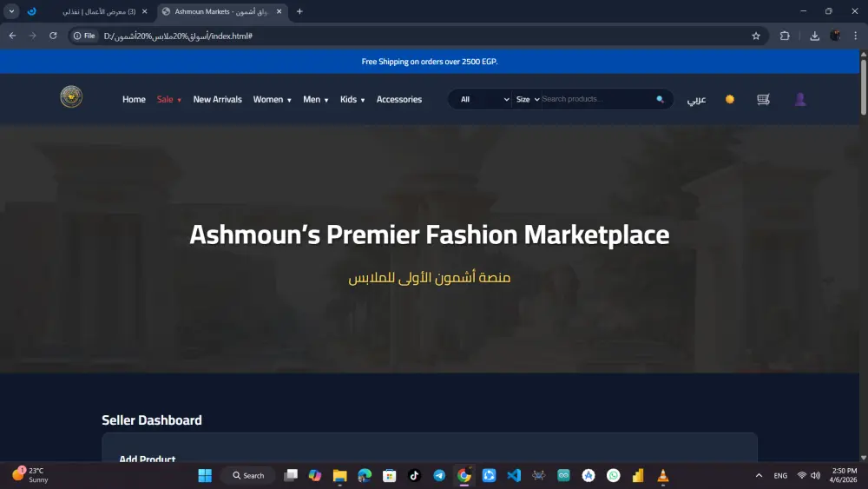Go forward in browser history

[x=33, y=36]
